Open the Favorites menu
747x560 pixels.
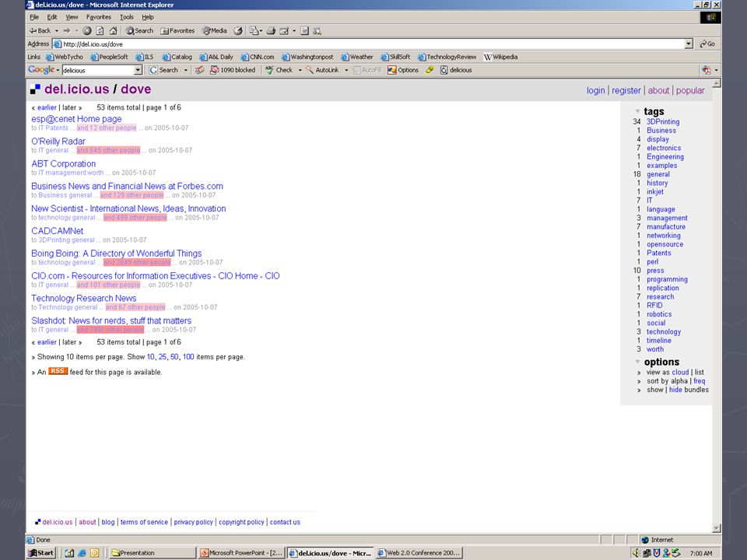(x=99, y=17)
